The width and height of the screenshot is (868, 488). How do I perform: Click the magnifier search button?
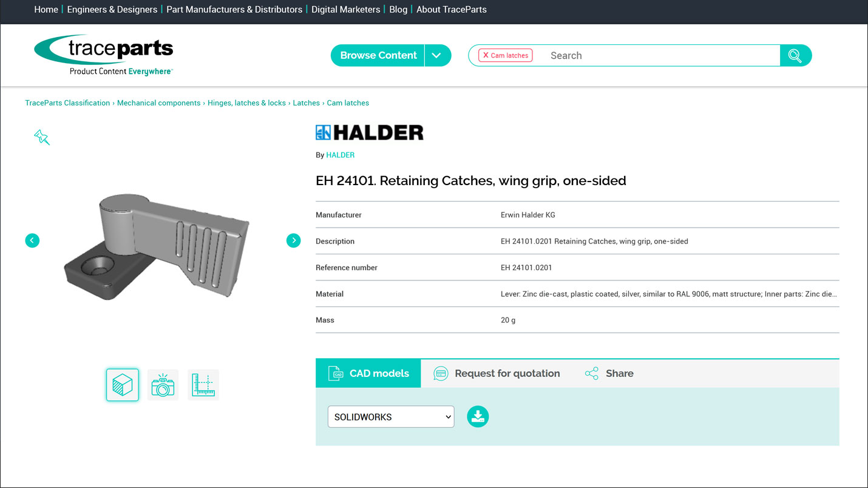coord(795,55)
